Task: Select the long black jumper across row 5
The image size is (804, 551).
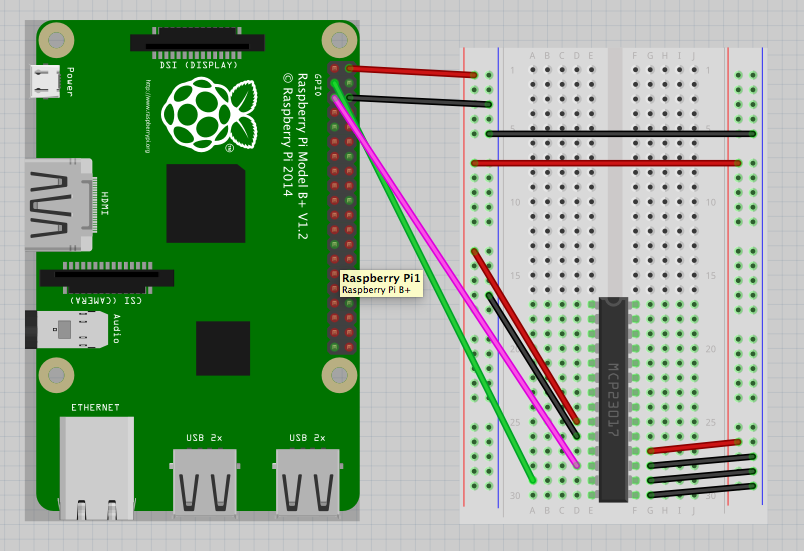Action: pos(621,134)
